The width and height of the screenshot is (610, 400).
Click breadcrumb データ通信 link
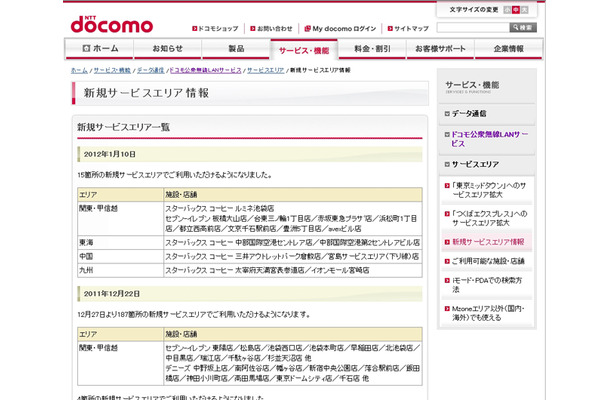[x=150, y=70]
